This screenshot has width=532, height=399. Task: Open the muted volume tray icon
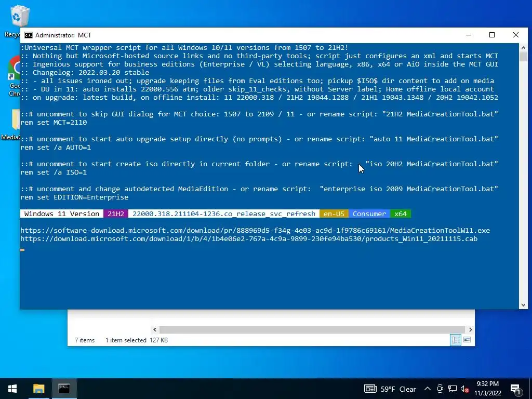[464, 389]
